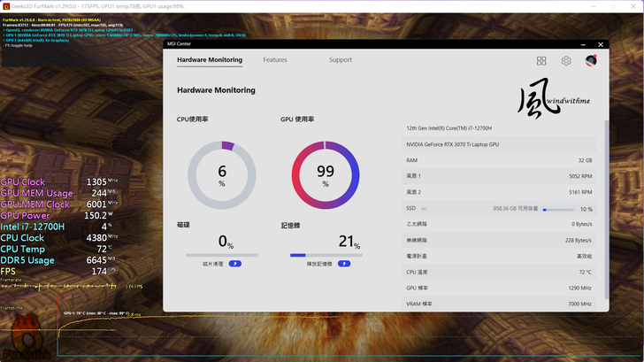
Task: Select the RAM 32 GB row
Action: point(500,160)
